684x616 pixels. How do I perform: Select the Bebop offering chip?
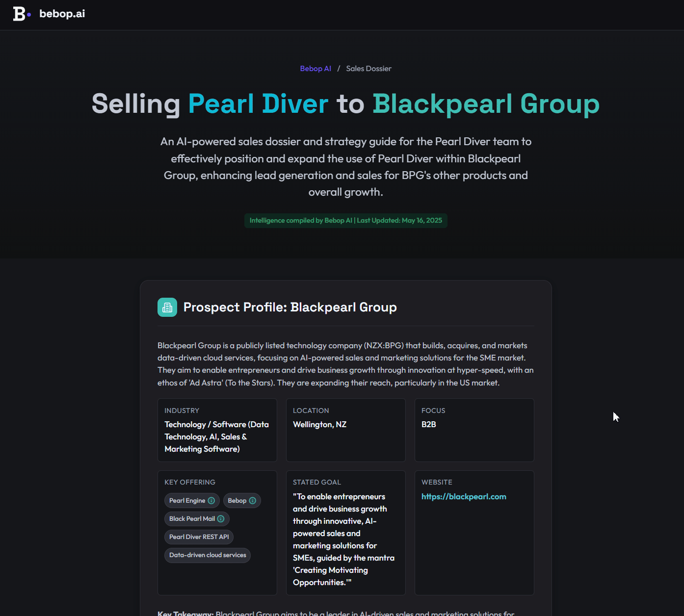tap(242, 501)
